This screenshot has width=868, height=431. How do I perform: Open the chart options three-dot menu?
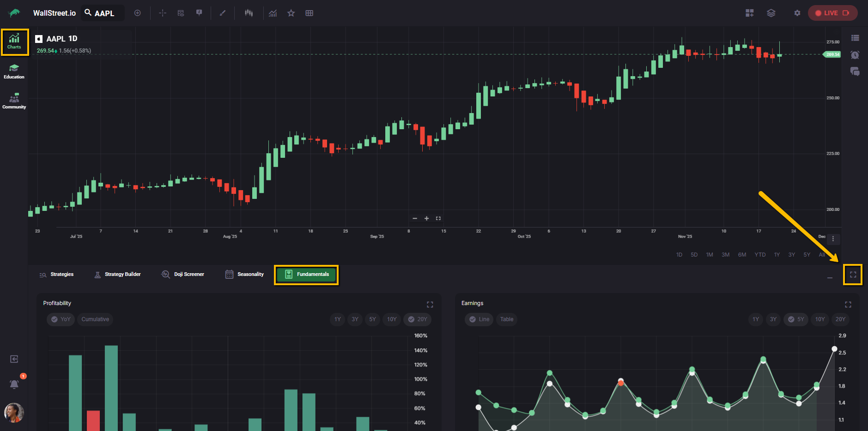(833, 239)
